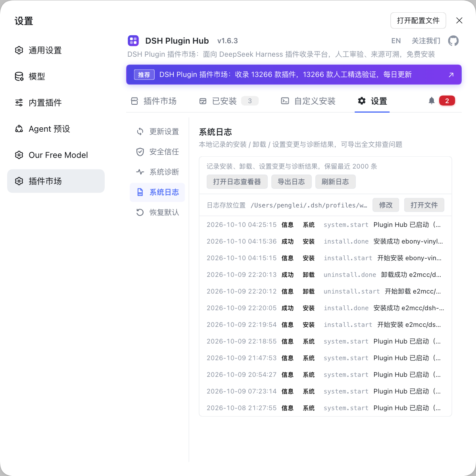Open the 更新设置 section
Screen dimensions: 476x476
pos(157,131)
